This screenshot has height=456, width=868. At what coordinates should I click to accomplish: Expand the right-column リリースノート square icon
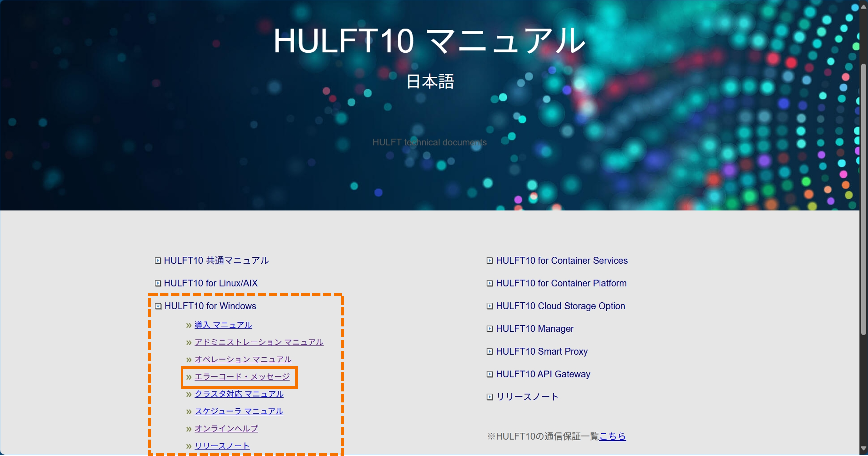coord(490,397)
